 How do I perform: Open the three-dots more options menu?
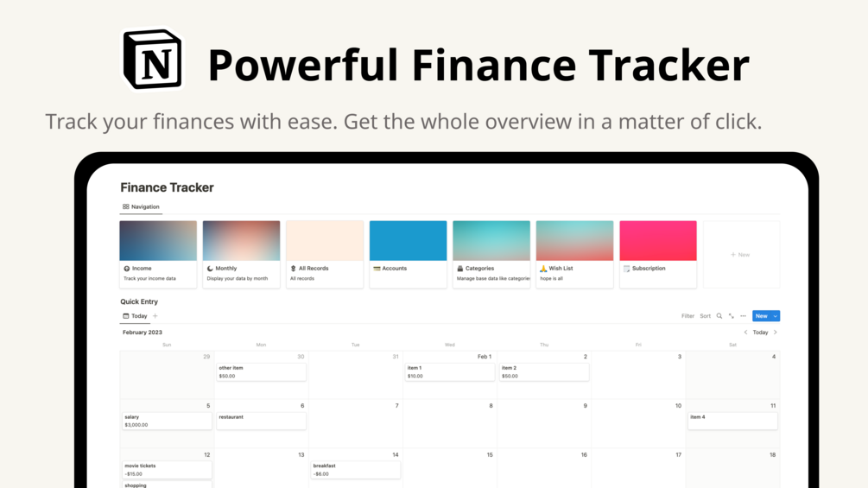point(743,316)
